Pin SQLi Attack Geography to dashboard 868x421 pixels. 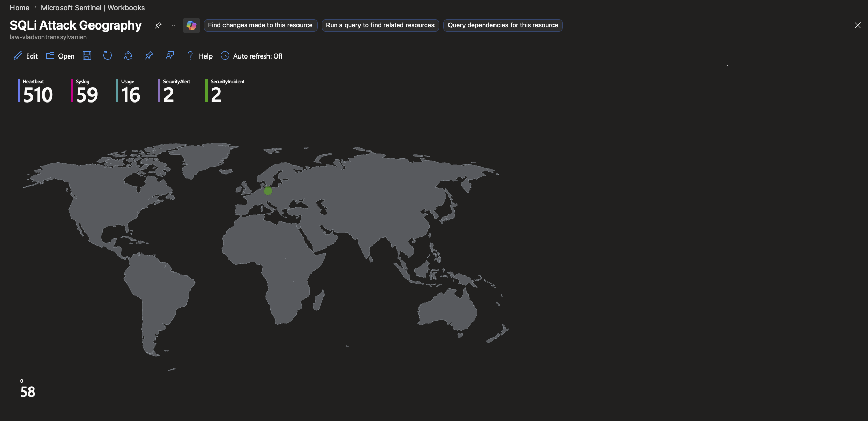[x=158, y=25]
